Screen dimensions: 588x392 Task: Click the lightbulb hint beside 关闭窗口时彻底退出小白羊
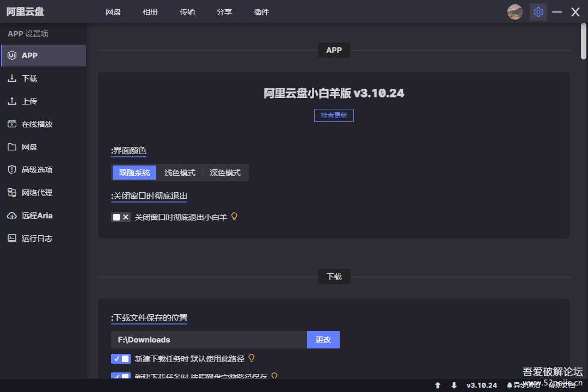234,217
